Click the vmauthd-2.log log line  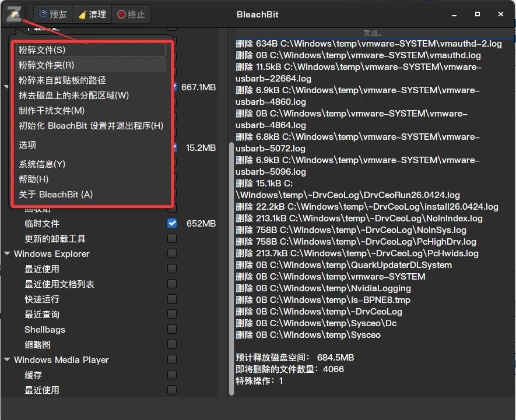coord(368,44)
